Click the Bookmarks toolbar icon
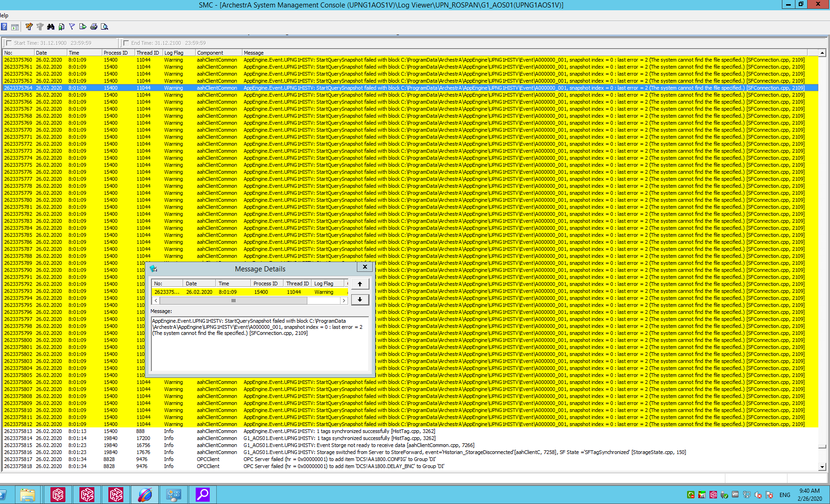Viewport: 830px width, 504px height. click(61, 27)
